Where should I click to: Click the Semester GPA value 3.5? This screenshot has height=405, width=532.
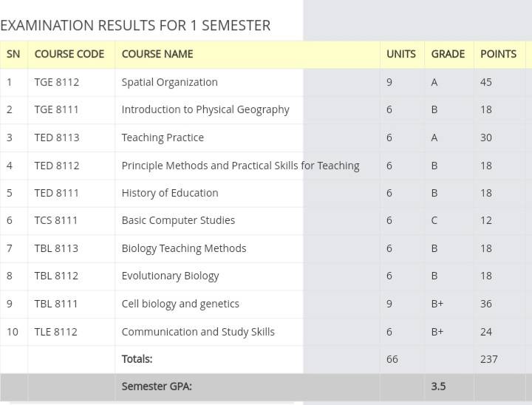[x=438, y=387]
